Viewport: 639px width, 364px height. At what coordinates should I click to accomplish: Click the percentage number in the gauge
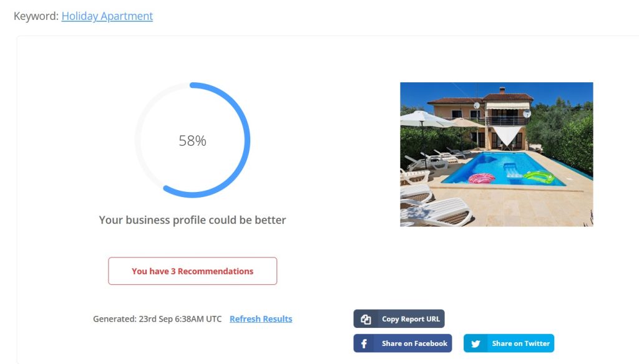click(192, 140)
